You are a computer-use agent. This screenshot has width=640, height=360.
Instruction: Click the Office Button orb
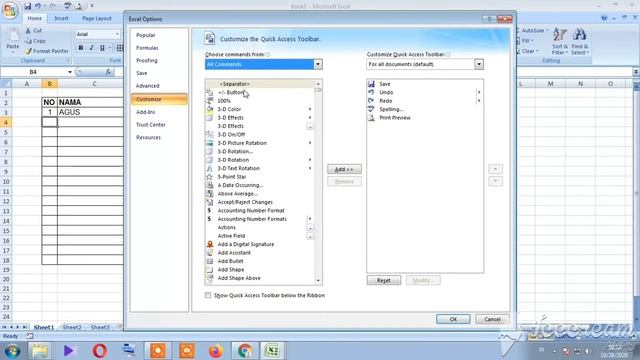[x=9, y=10]
